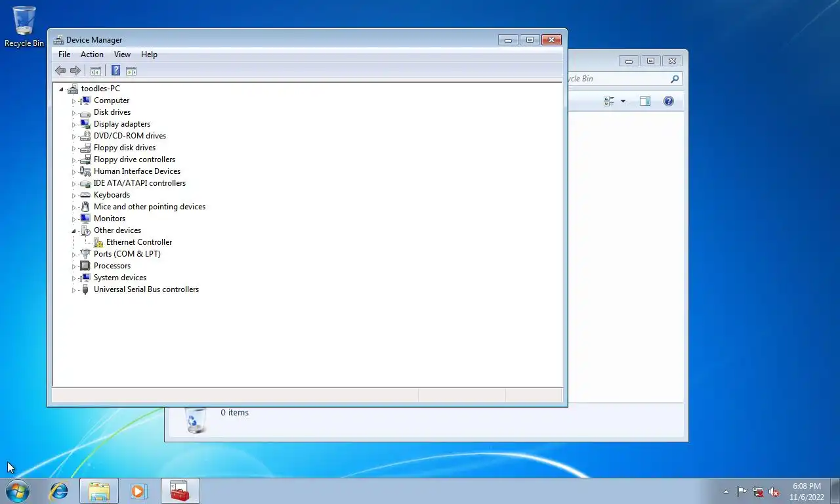The height and width of the screenshot is (504, 840).
Task: Select the Mice and other pointing devices icon
Action: coord(85,207)
